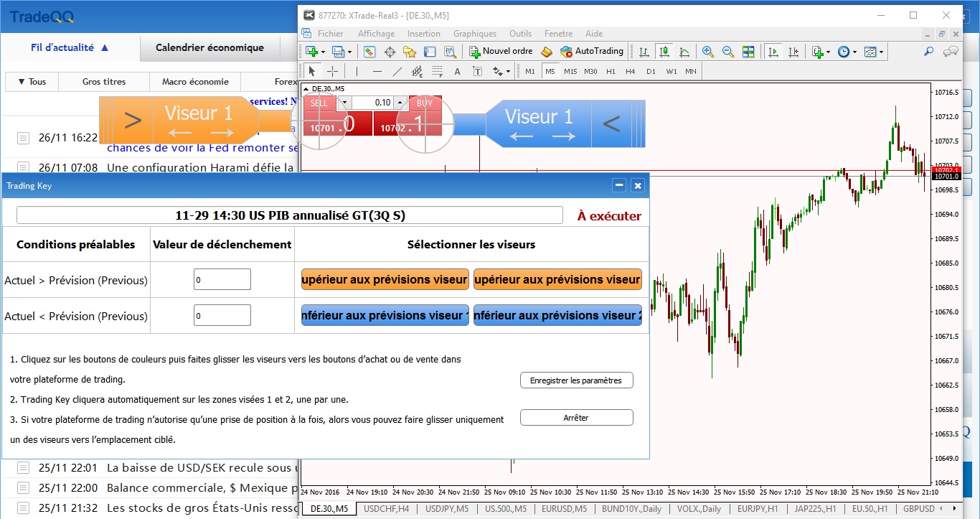Viewport: 980px width, 519px height.
Task: Toggle AutoTrading on or off
Action: [x=592, y=52]
